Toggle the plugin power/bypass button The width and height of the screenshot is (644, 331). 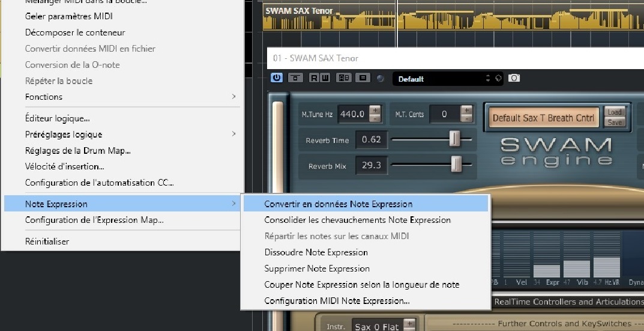[277, 77]
